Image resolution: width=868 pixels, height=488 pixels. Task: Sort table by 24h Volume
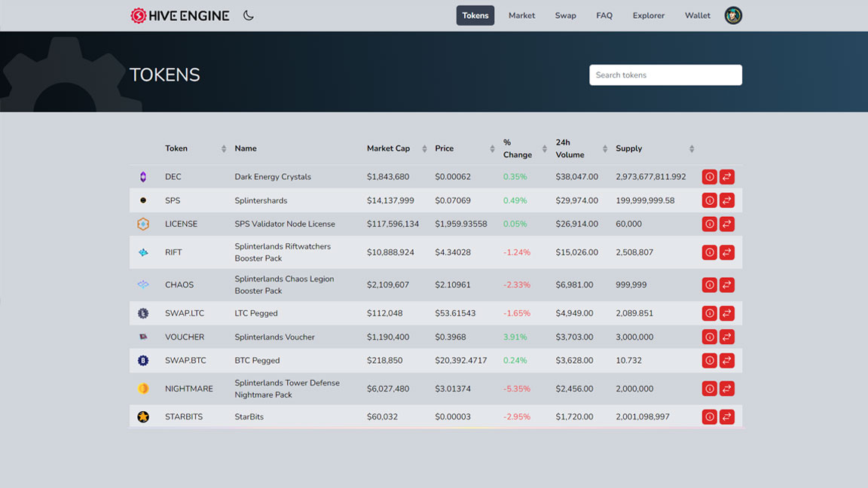[x=605, y=149]
